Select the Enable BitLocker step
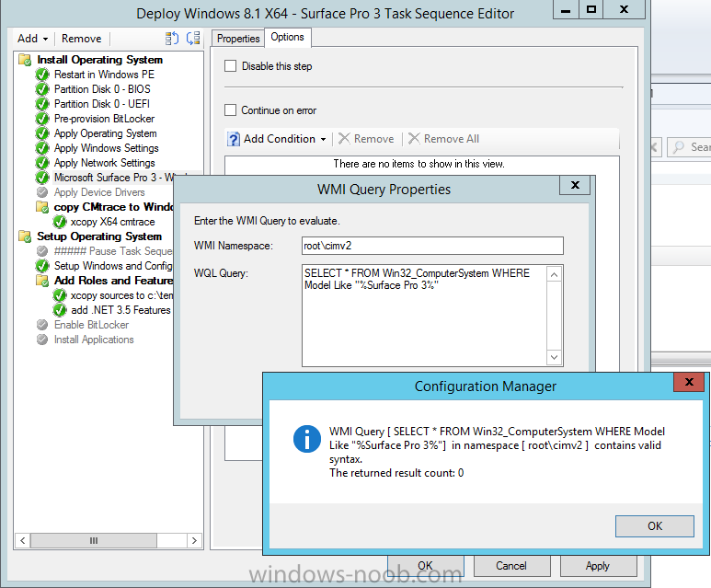 [x=91, y=325]
